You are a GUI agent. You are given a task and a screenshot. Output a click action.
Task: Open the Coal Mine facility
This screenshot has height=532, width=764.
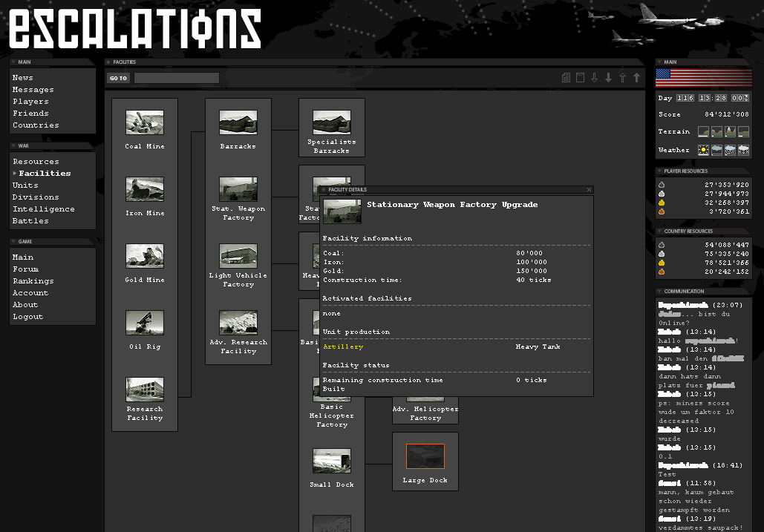pos(145,122)
